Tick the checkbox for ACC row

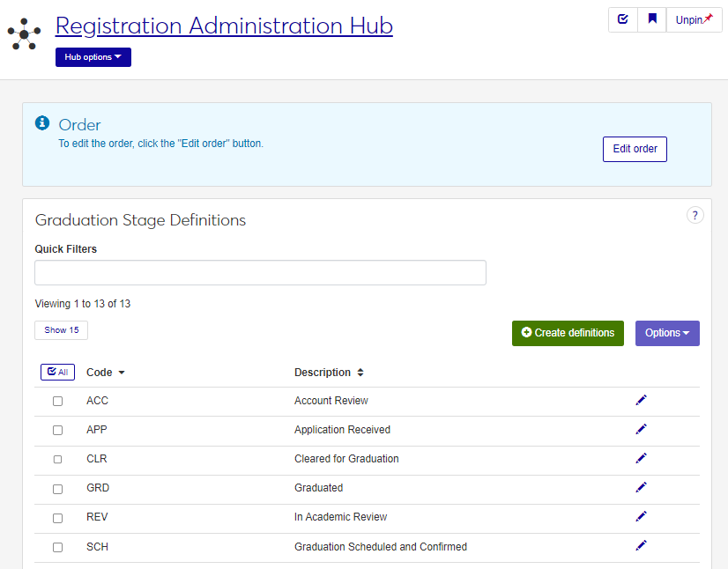(x=58, y=401)
